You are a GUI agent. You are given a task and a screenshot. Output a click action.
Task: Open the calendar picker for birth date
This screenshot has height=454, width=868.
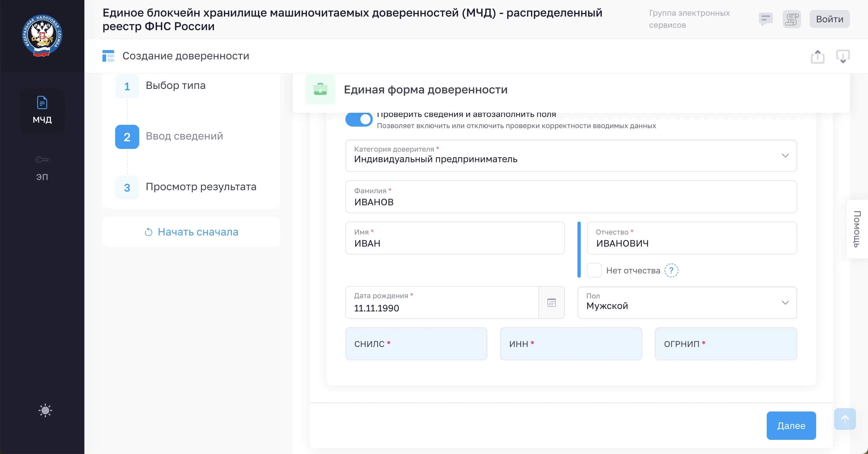551,303
